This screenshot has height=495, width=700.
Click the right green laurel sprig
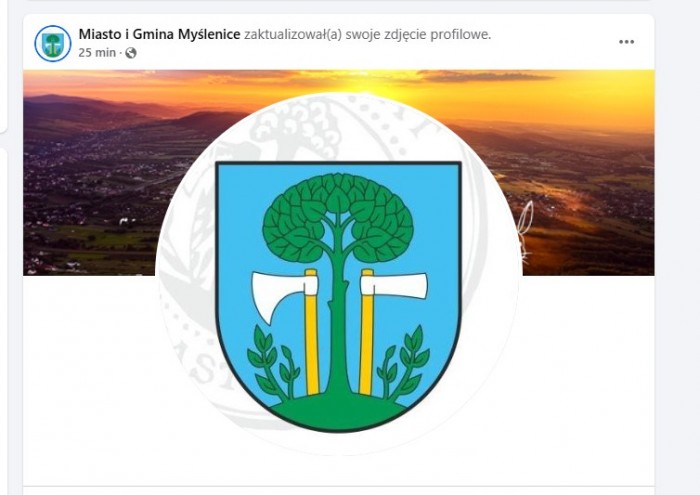coord(404,362)
